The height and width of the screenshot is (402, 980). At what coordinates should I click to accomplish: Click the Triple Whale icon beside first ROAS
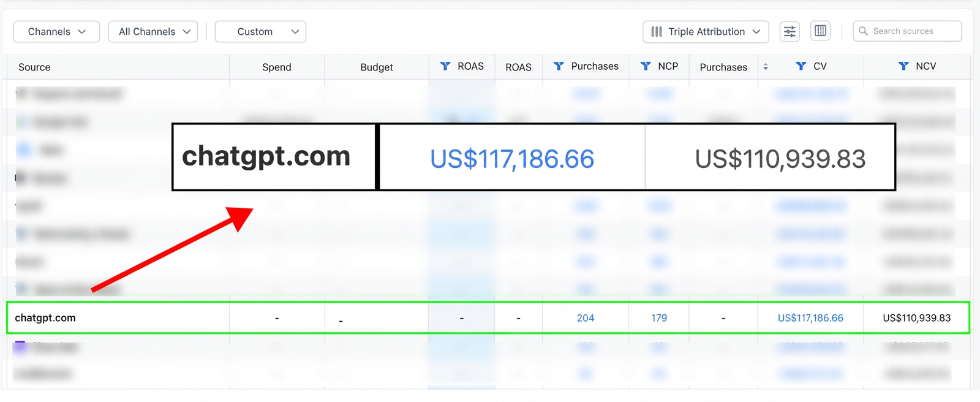point(445,66)
